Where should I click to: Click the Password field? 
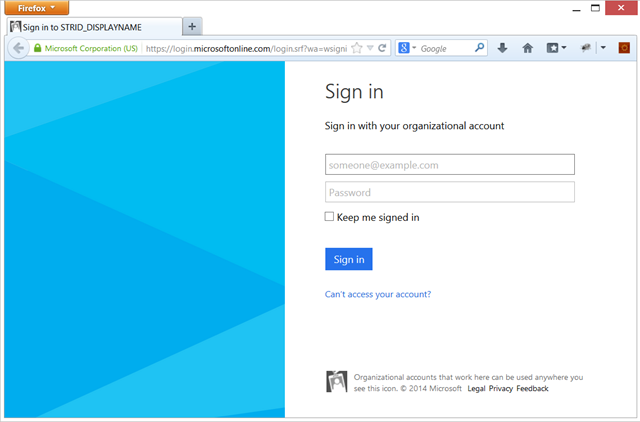450,192
